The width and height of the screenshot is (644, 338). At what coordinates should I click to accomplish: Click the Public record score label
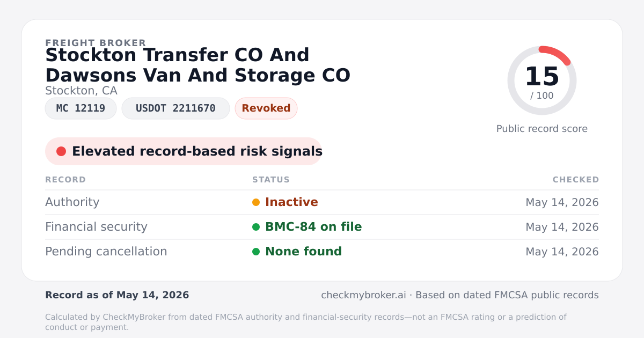(542, 129)
